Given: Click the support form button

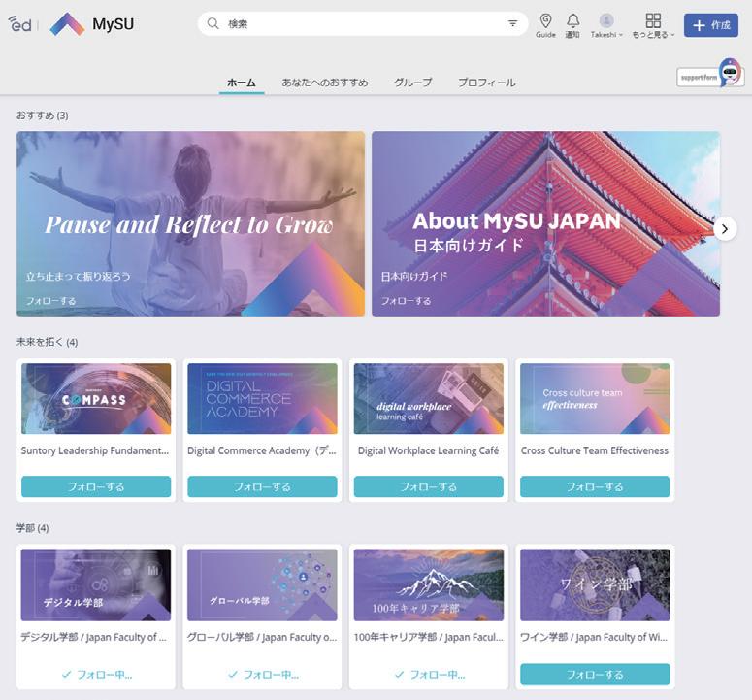Looking at the screenshot, I should click(699, 78).
